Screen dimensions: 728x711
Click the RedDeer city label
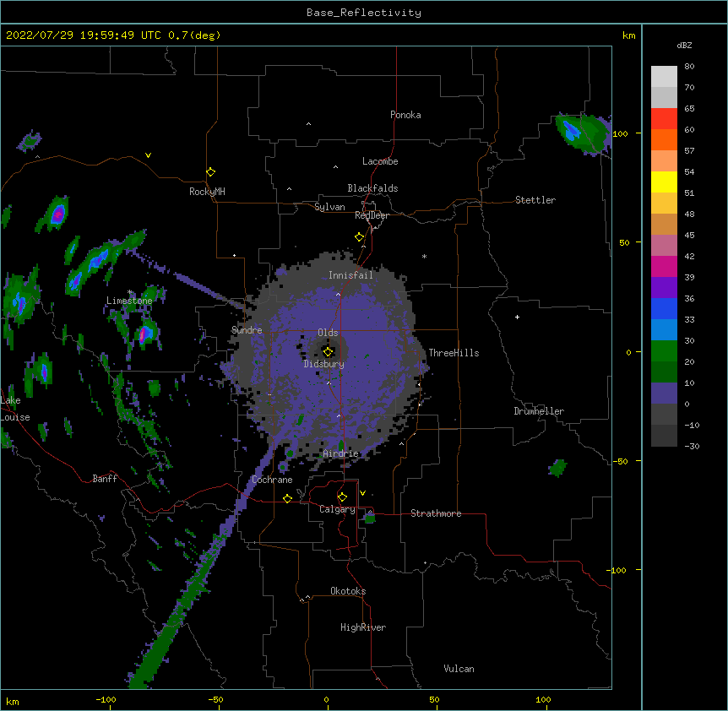click(x=372, y=215)
